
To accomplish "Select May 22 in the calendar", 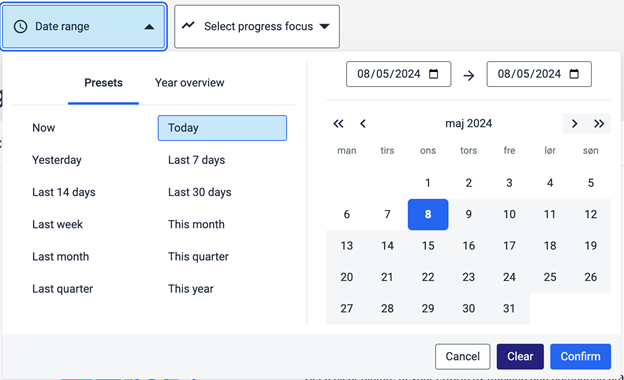I will (x=428, y=277).
